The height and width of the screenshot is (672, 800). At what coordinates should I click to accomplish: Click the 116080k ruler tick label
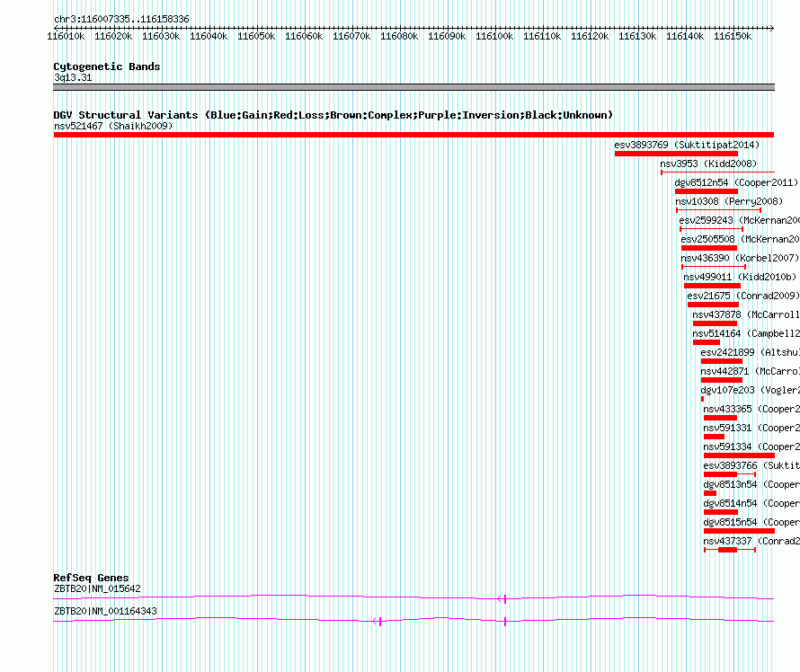point(399,37)
